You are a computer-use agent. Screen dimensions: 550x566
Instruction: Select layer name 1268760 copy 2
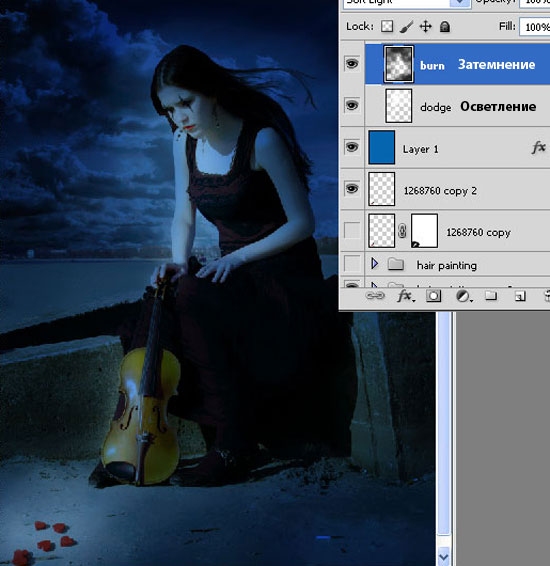(440, 191)
